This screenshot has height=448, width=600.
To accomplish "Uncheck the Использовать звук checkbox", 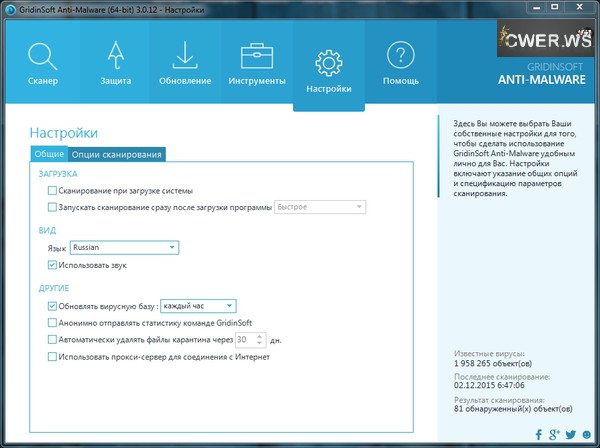I will click(53, 265).
